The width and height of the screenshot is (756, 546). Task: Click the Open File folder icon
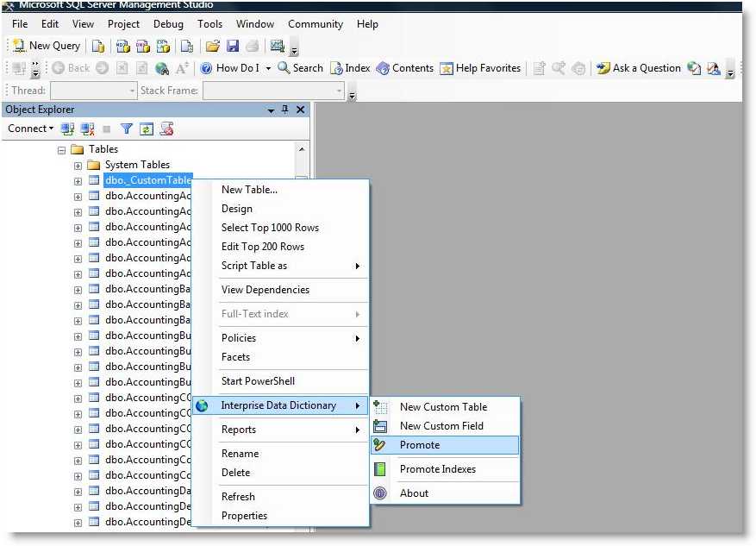[x=212, y=46]
